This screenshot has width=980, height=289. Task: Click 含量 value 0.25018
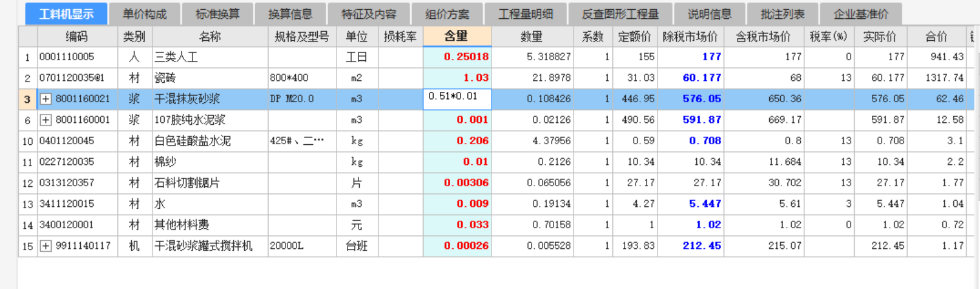point(457,57)
